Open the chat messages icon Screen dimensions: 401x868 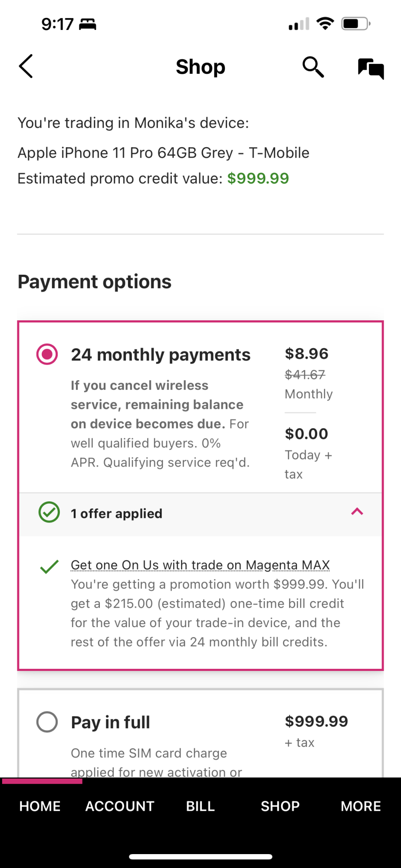point(371,68)
